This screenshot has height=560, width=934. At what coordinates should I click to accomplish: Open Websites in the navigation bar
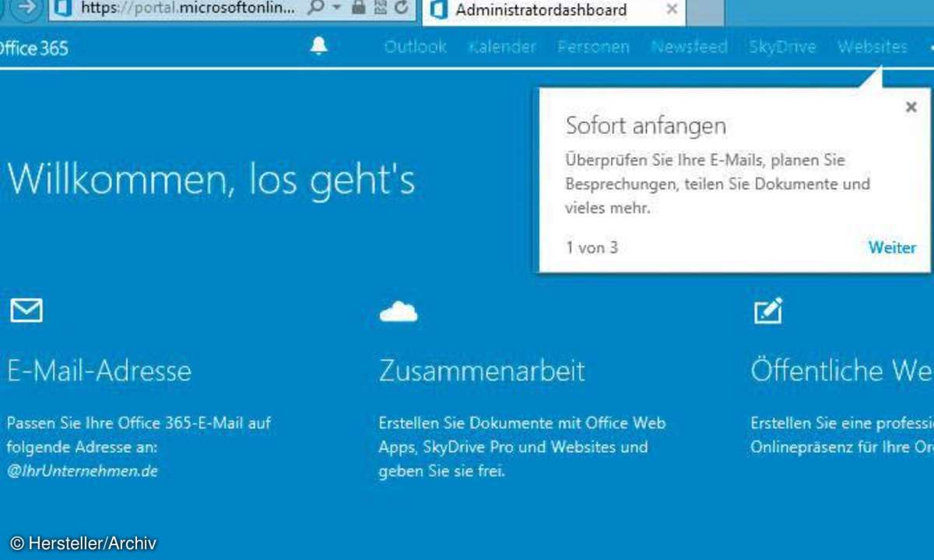point(873,47)
